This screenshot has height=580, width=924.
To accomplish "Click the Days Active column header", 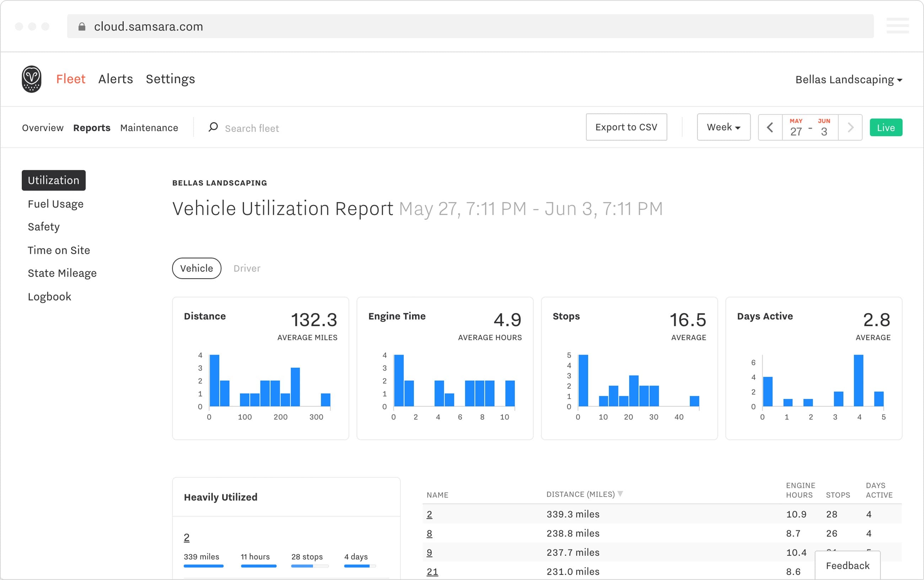I will click(879, 490).
